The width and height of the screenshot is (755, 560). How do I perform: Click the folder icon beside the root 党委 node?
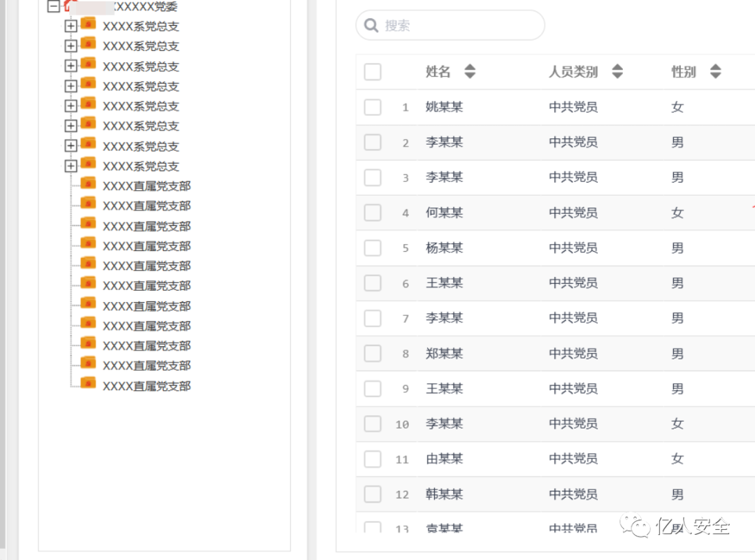coord(66,7)
